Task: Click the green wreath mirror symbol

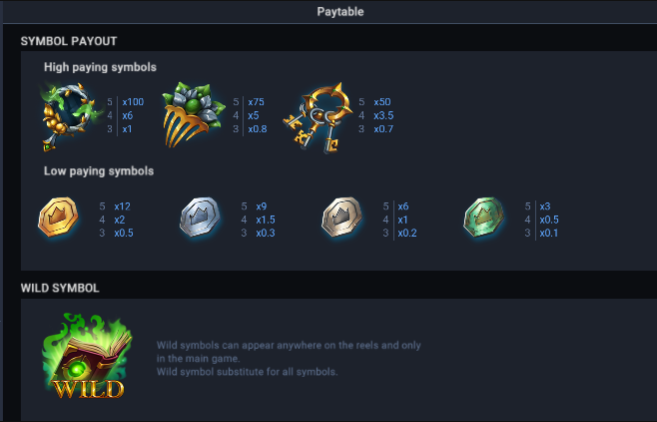Action: pos(70,117)
